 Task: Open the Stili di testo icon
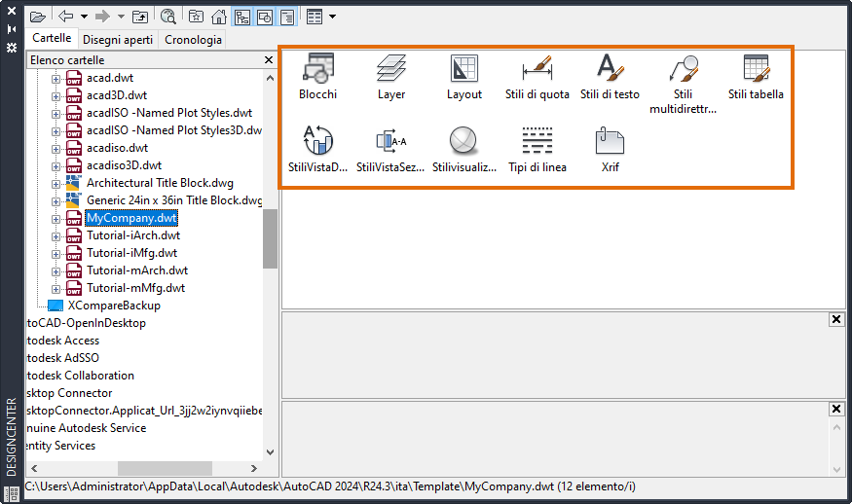click(610, 77)
